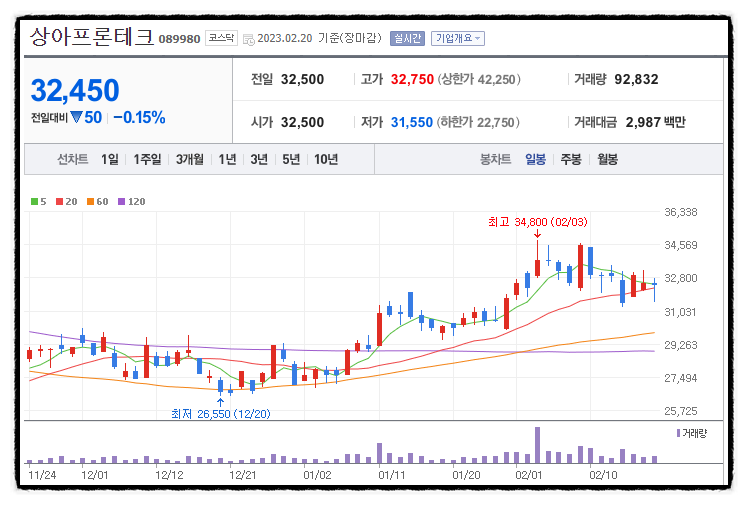Click the high price value 32,750
Screen dimensions: 748x505
pos(412,79)
